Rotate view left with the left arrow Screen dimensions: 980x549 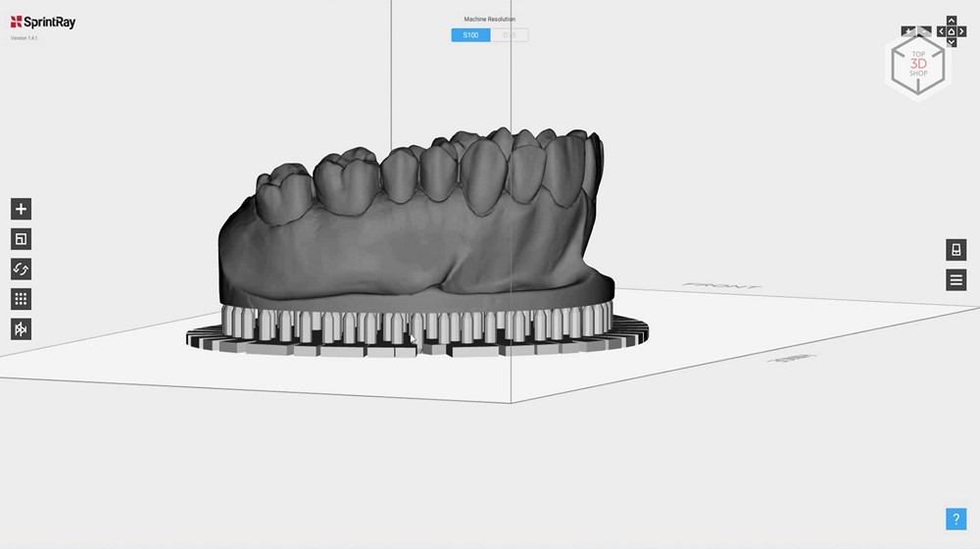click(941, 31)
